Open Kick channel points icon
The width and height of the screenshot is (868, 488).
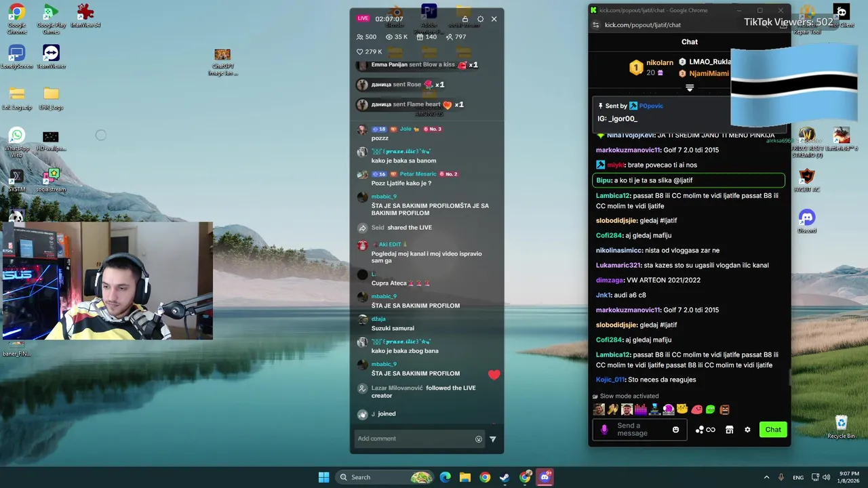tap(705, 430)
